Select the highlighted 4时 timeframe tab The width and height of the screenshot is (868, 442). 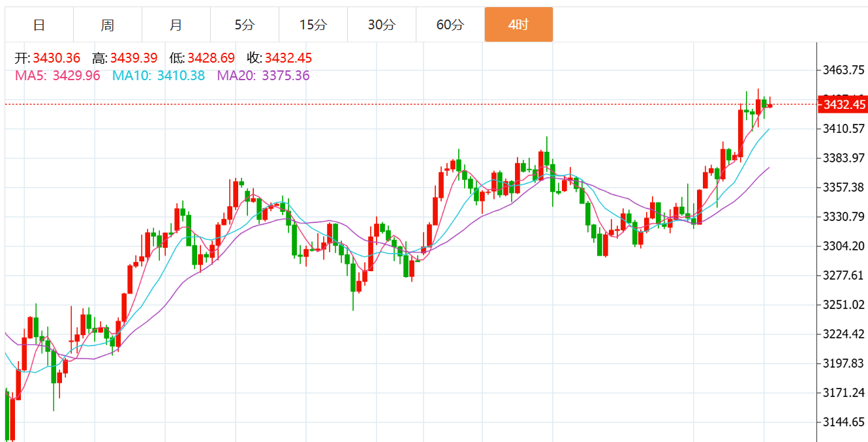coord(519,25)
